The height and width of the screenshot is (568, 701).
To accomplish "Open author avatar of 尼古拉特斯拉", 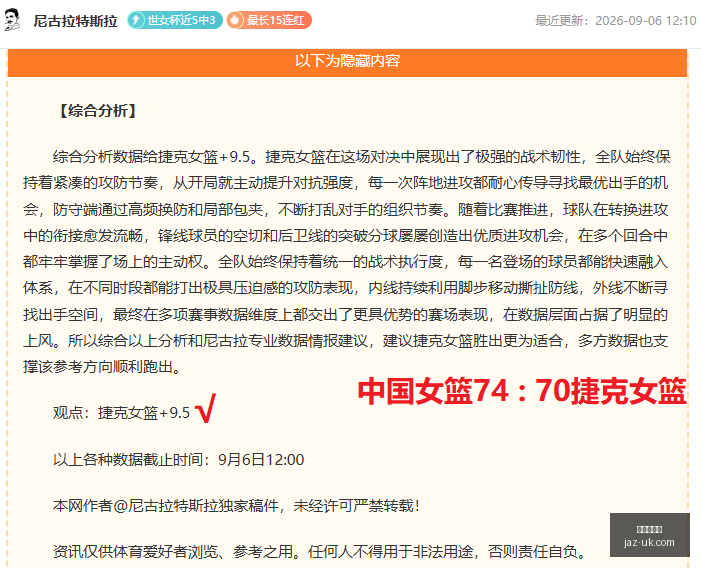I will (x=12, y=20).
